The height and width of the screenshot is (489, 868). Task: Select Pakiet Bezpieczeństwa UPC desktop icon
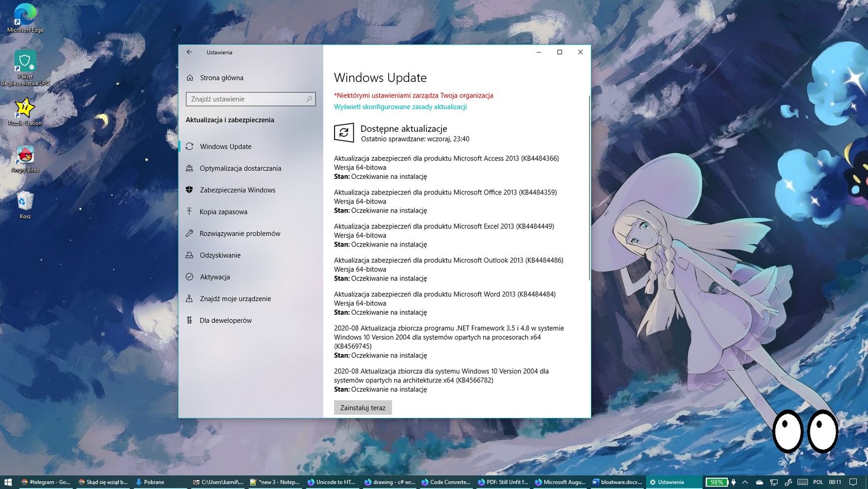25,68
